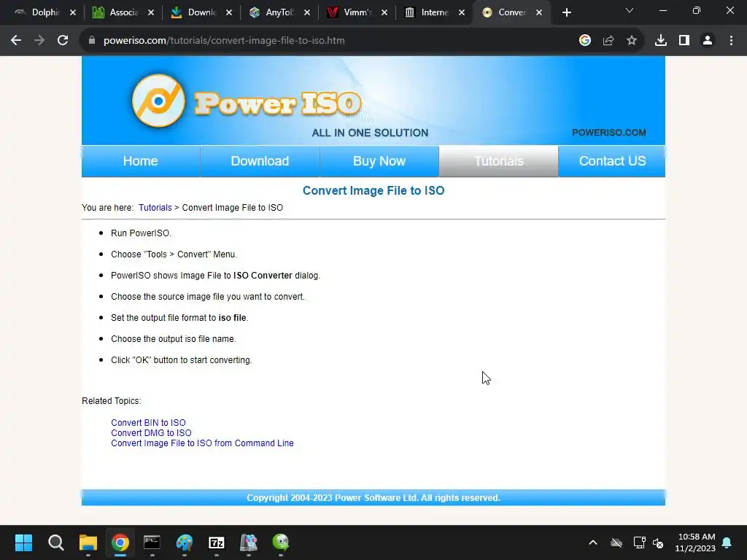Open Convert Image File from Command Line link
This screenshot has height=560, width=747.
coord(202,443)
